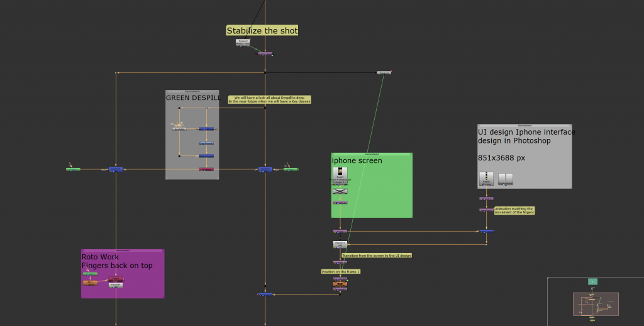
Task: Click the Dot node beneath the orange disabled node
Action: 340,295
